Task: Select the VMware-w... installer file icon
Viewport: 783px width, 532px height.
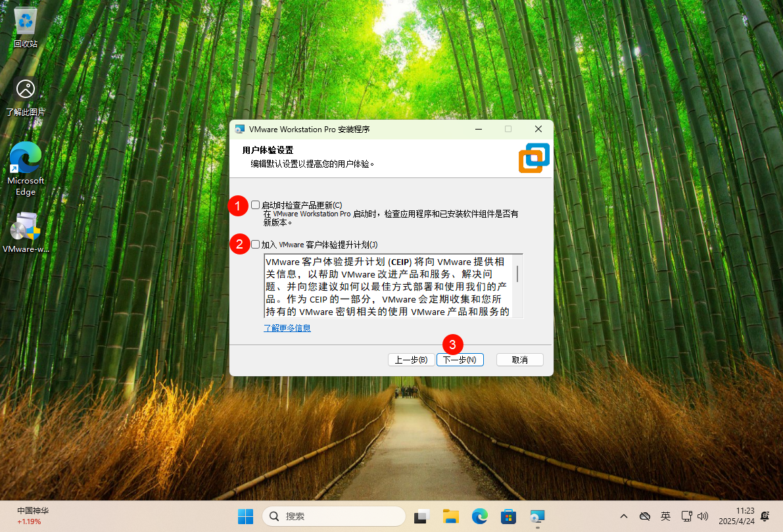Action: (26, 233)
